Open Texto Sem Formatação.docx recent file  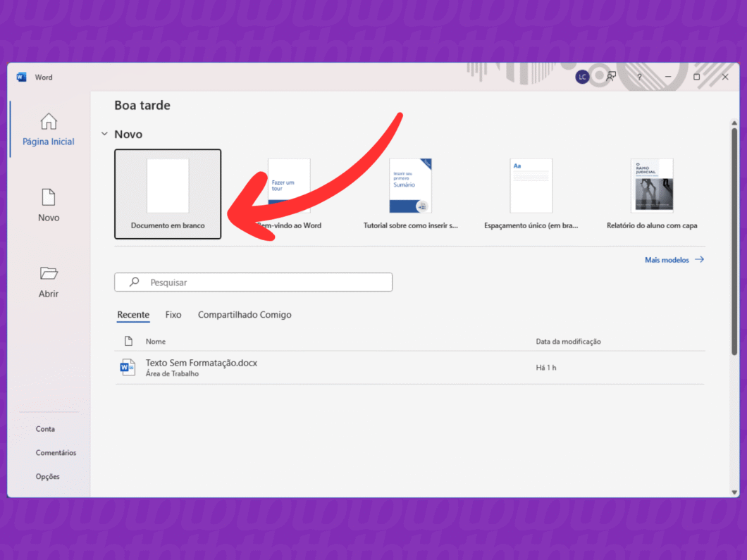pyautogui.click(x=409, y=368)
